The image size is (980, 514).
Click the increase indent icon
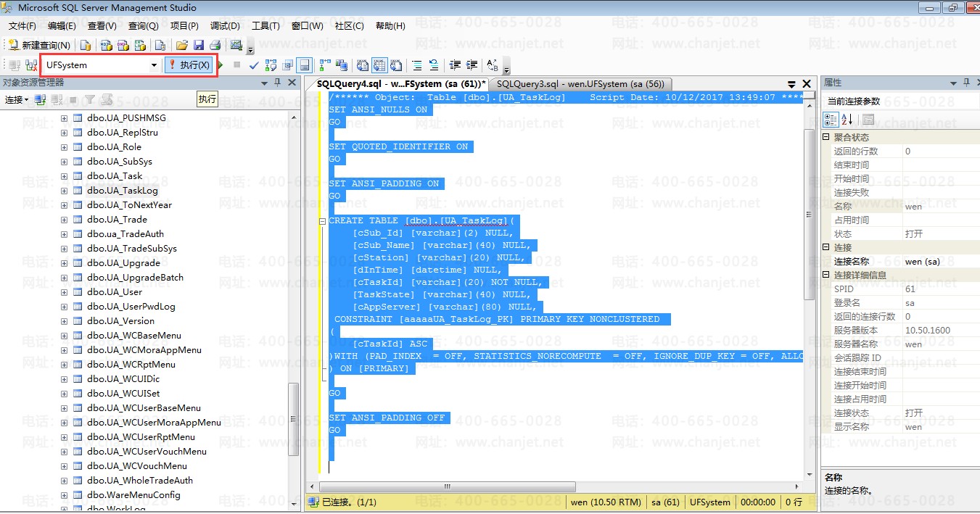click(x=472, y=65)
